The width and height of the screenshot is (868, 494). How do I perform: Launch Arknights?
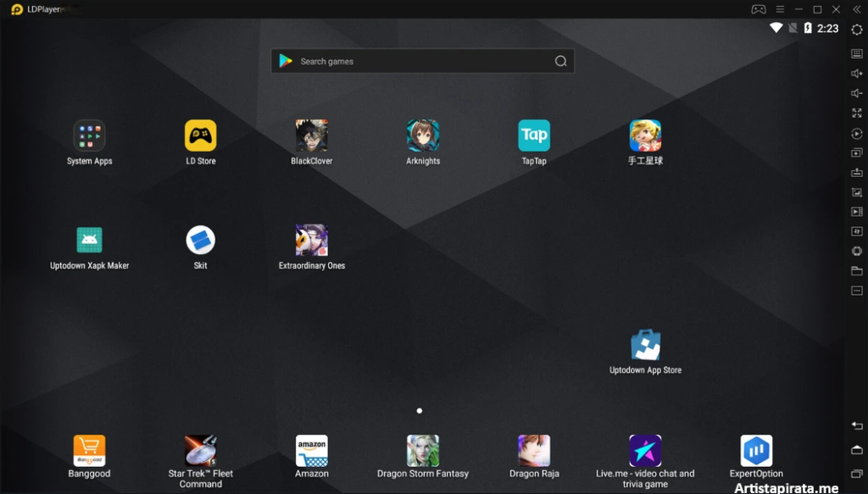coord(422,136)
